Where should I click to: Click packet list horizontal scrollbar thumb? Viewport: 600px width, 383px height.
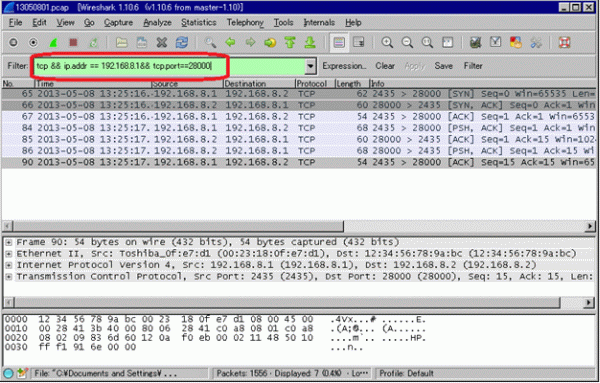179,226
